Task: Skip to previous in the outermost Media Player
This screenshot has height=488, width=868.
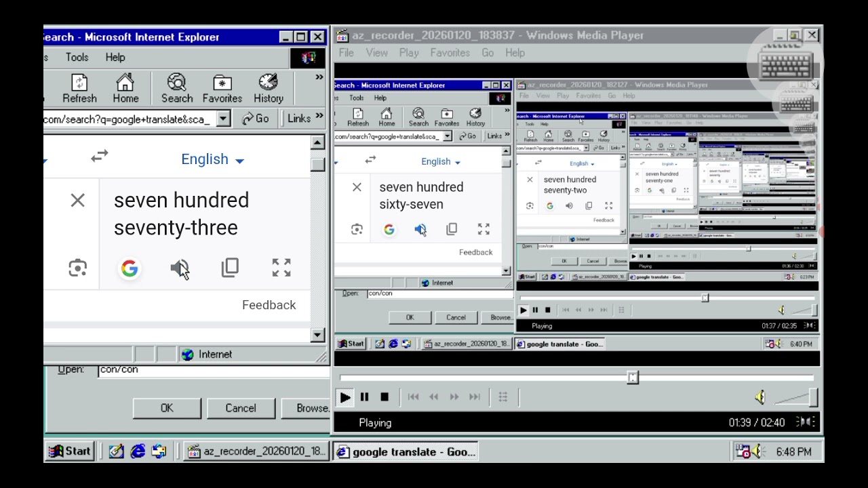Action: tap(414, 397)
